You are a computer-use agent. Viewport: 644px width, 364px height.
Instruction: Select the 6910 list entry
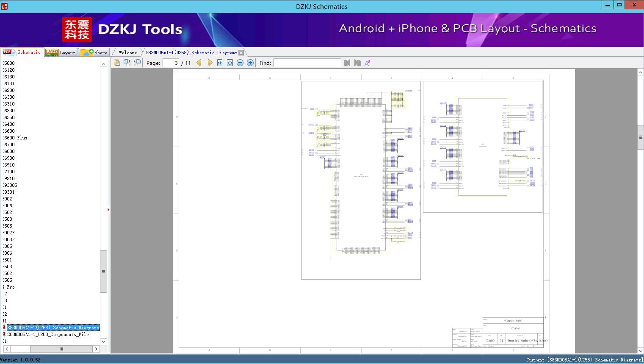pyautogui.click(x=9, y=165)
